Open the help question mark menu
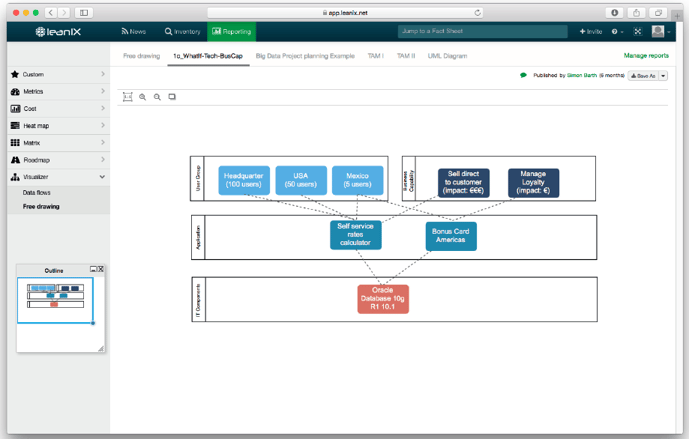Screen dimensions: 689x439 pos(617,32)
